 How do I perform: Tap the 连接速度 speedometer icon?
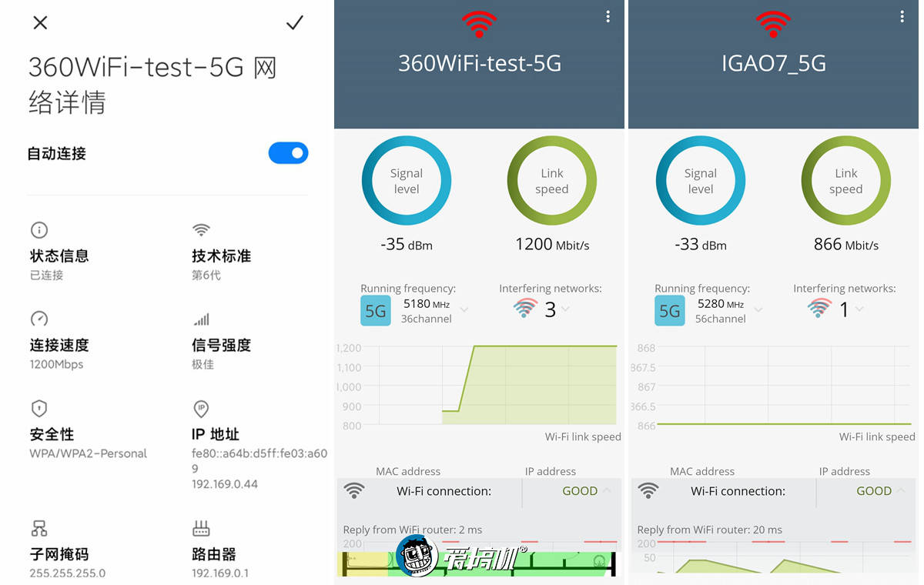pyautogui.click(x=39, y=319)
